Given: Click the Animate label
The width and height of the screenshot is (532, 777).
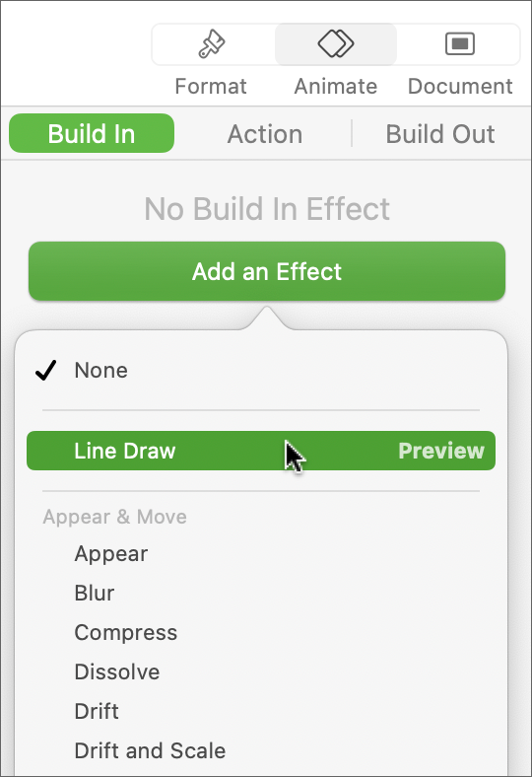Looking at the screenshot, I should 336,86.
